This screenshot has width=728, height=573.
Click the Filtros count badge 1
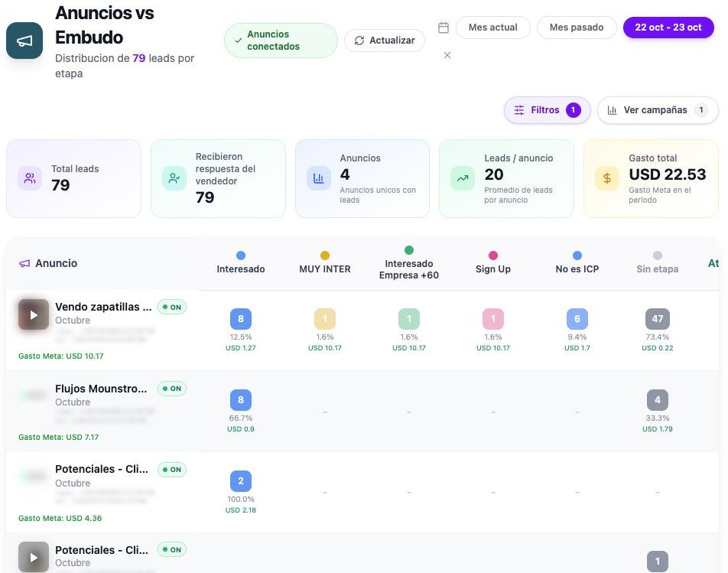coord(573,110)
